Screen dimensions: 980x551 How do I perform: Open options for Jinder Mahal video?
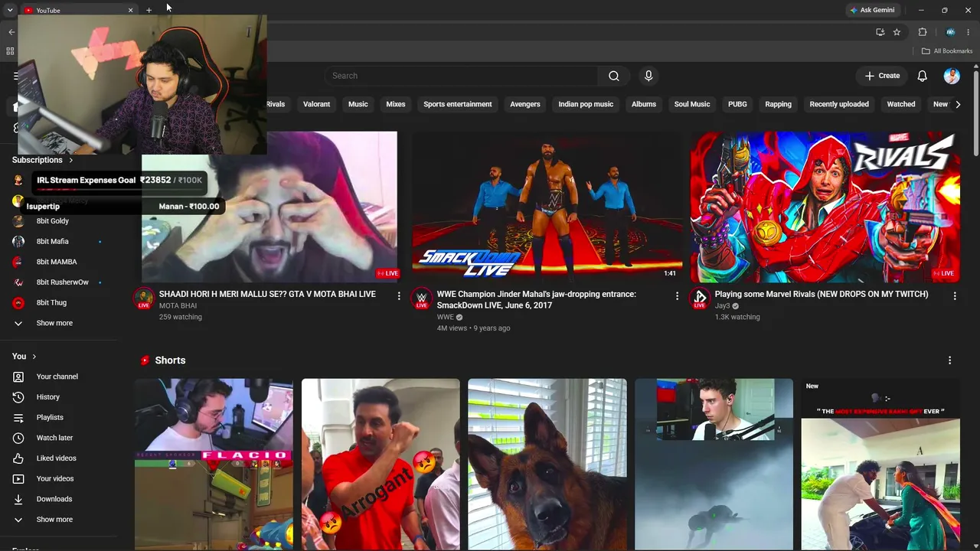(677, 296)
